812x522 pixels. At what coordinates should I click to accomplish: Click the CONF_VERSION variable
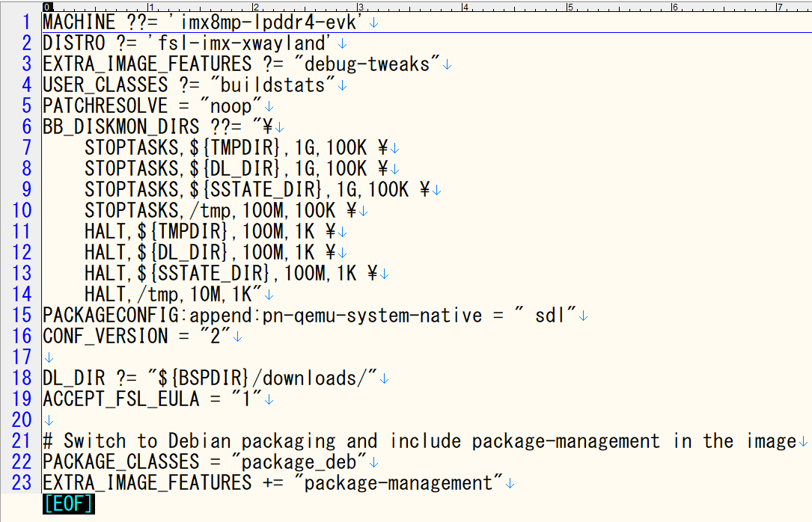click(105, 337)
